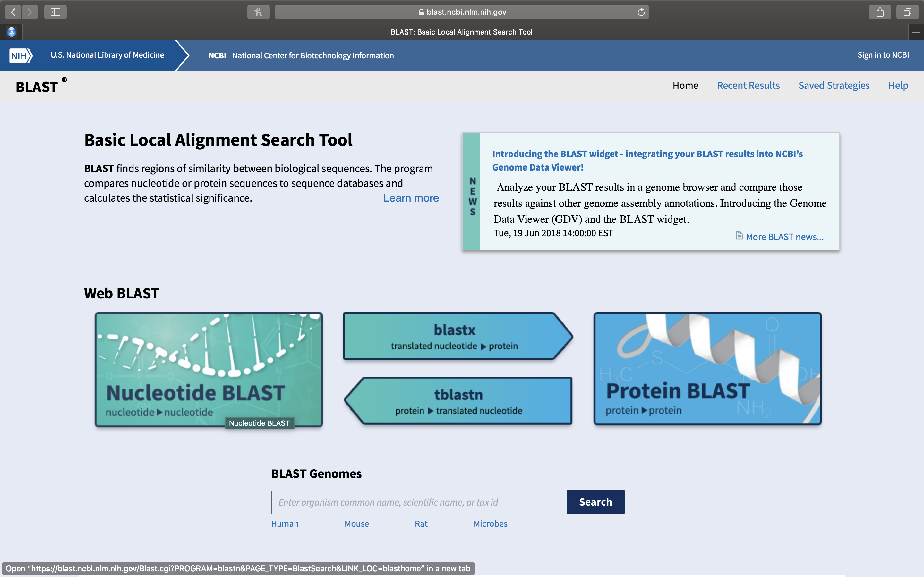Click the Search button for BLAST Genomes
The height and width of the screenshot is (577, 924).
coord(595,502)
